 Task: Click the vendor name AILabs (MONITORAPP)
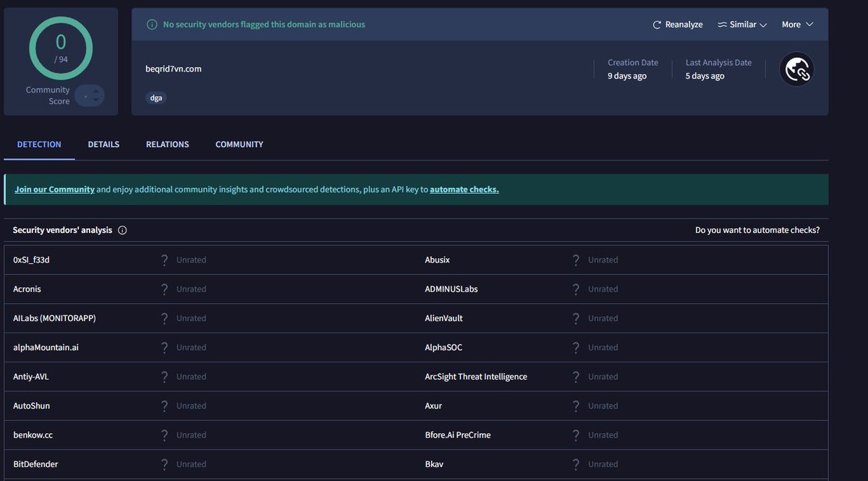[54, 318]
